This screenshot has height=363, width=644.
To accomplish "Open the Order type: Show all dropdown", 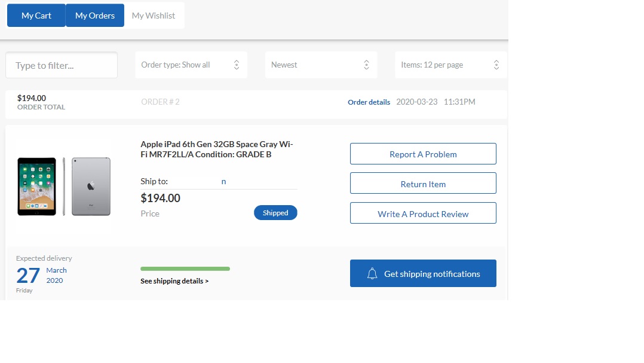I will tap(191, 65).
